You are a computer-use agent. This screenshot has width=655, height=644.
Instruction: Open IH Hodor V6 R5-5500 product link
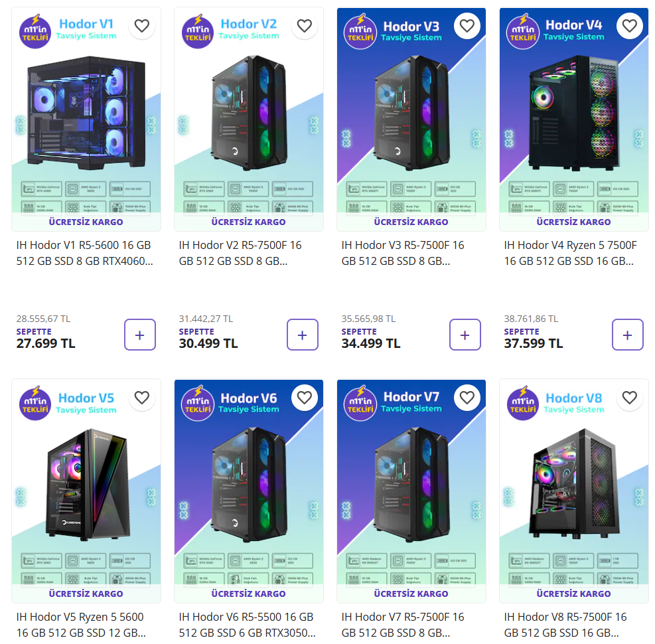pos(248,625)
